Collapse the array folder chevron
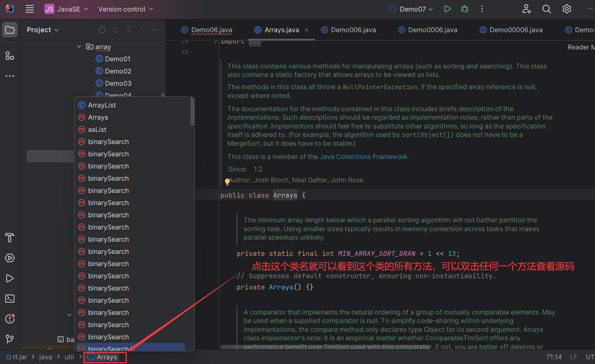Screen dimensions: 595x364 coord(79,46)
